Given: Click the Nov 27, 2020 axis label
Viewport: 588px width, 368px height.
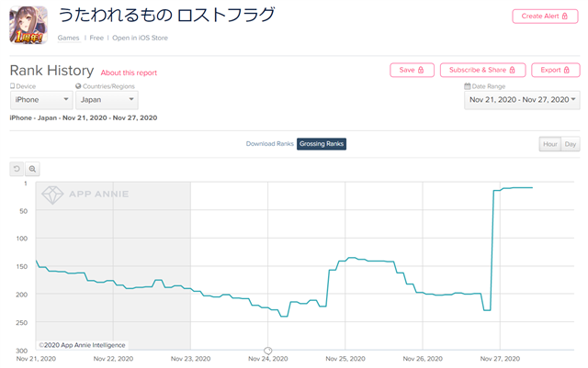Looking at the screenshot, I should point(500,359).
